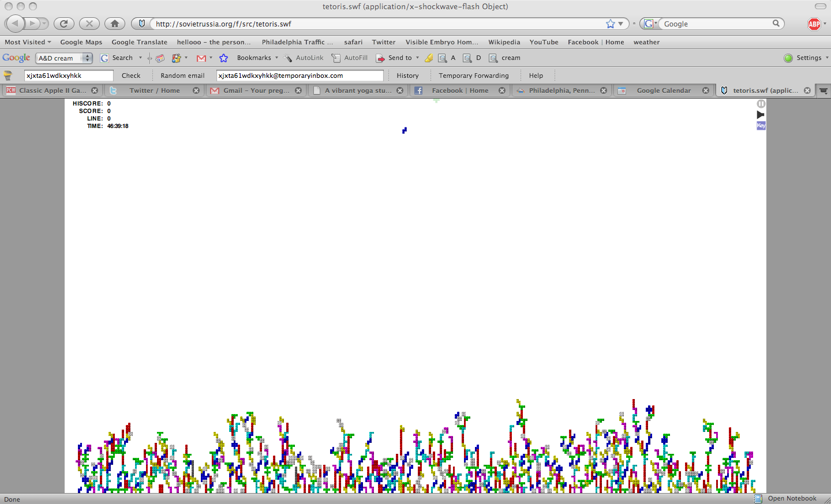
Task: Bookmark this page with the star
Action: tap(611, 24)
